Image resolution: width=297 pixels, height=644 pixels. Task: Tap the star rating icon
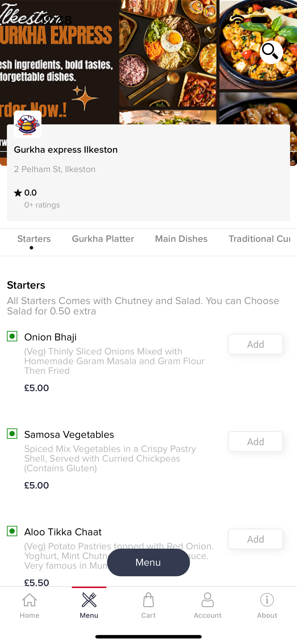pos(18,193)
